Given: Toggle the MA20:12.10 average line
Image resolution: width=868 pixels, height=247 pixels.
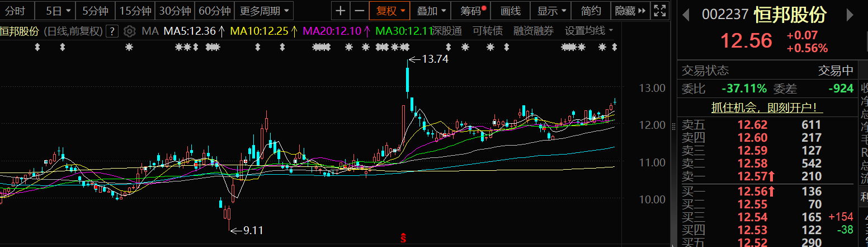Looking at the screenshot, I should (x=336, y=31).
